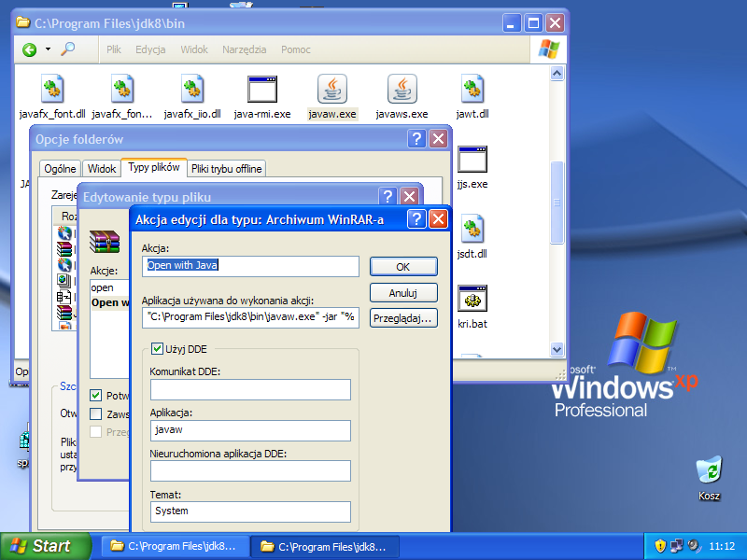Open the Plik menu
This screenshot has width=747, height=560.
114,49
